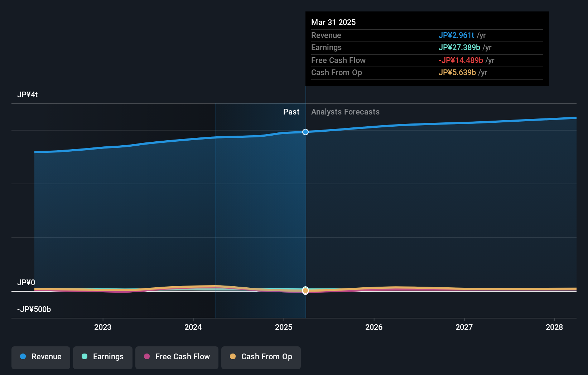The height and width of the screenshot is (375, 588).
Task: Click the JP¥2.961t revenue value
Action: [x=456, y=35]
